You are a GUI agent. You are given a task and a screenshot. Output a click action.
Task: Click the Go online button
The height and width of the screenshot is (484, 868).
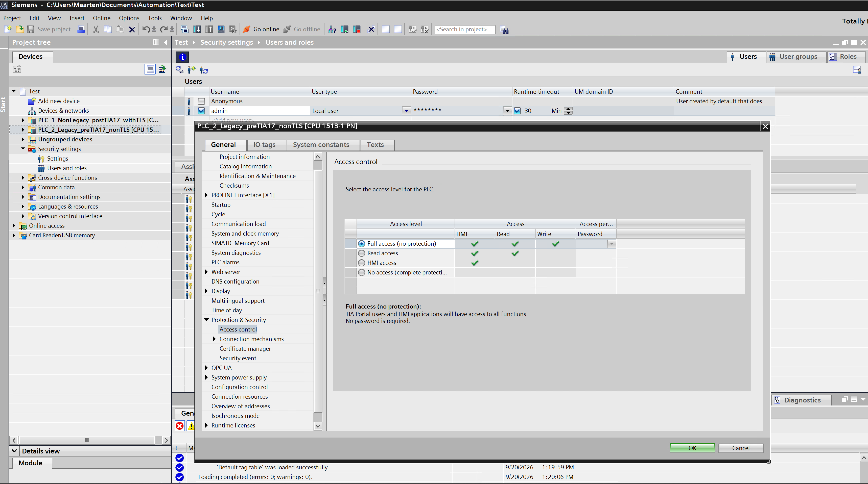(x=261, y=29)
